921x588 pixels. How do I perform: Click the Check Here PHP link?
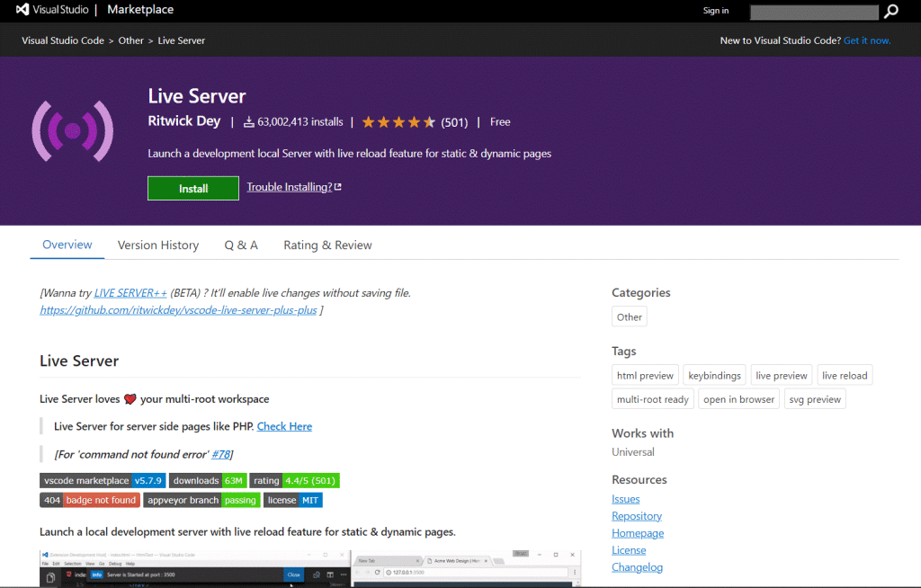(284, 426)
